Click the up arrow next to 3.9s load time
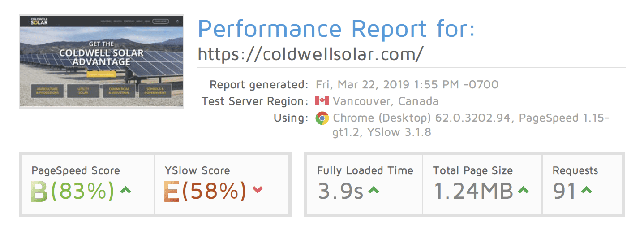 tap(373, 190)
